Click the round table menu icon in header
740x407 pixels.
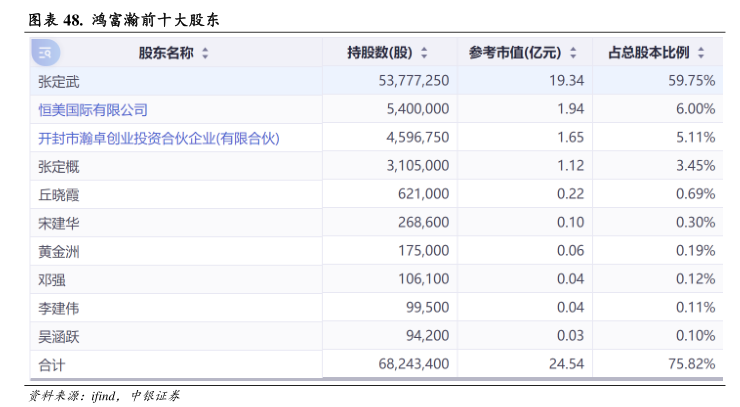(46, 53)
